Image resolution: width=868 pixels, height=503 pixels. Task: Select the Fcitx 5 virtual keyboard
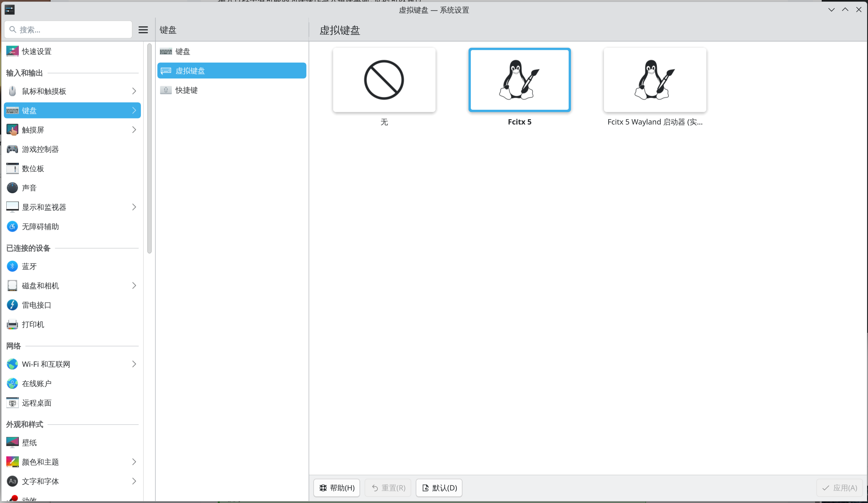tap(519, 80)
